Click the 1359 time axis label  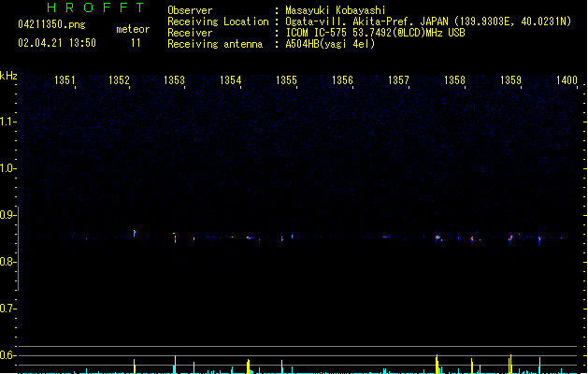(510, 80)
